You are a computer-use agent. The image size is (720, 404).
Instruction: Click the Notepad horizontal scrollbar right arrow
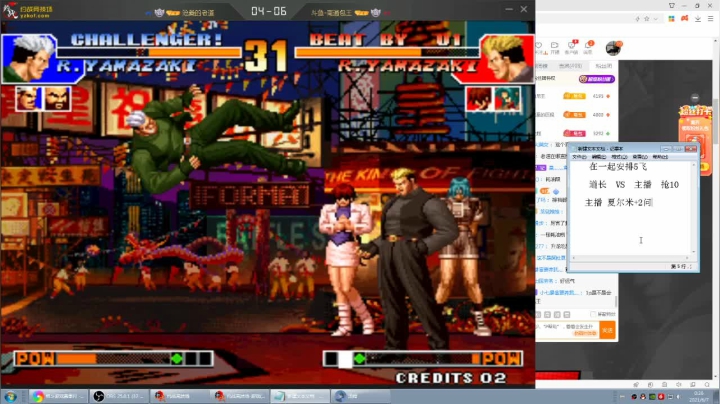tap(687, 258)
